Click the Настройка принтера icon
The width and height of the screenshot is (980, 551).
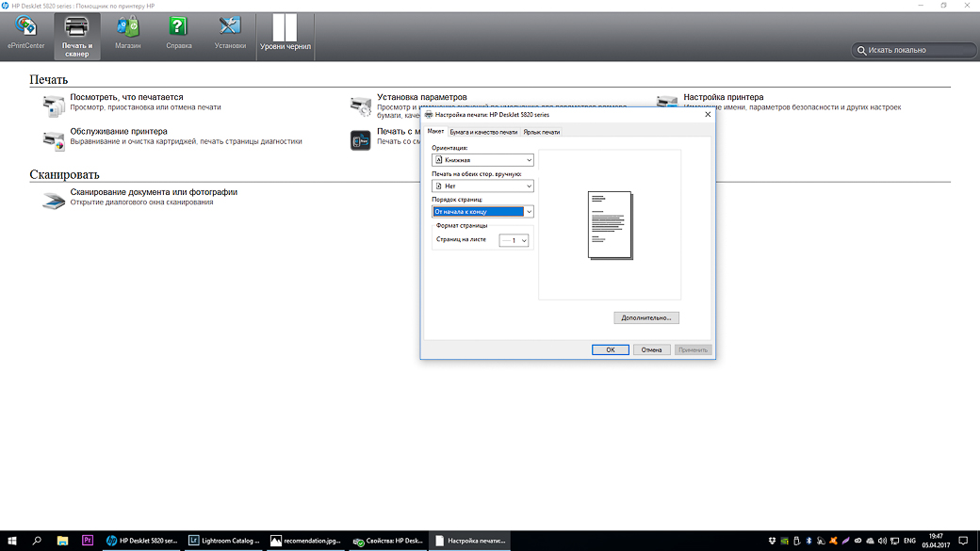(667, 101)
